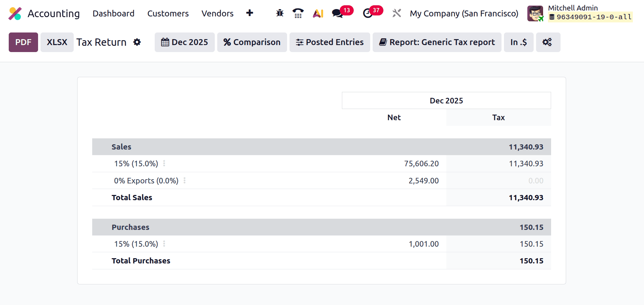Click the 11,340.93 tax on Sales 15% line

pyautogui.click(x=526, y=164)
